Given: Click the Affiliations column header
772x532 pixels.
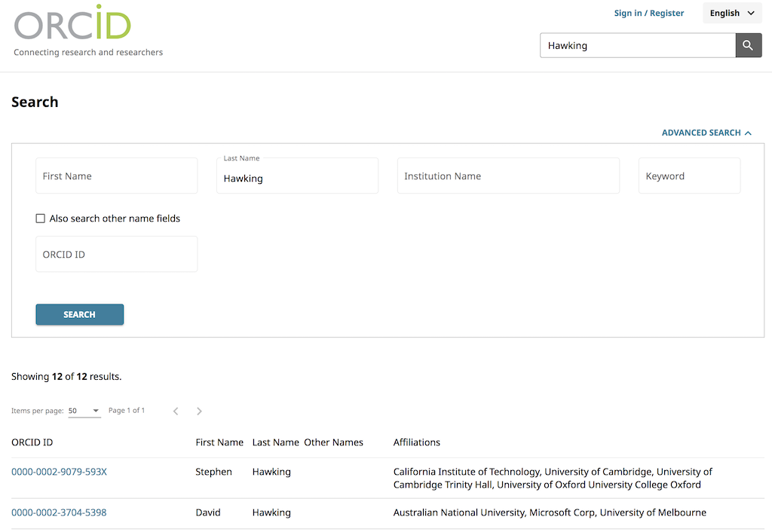Looking at the screenshot, I should [x=416, y=442].
